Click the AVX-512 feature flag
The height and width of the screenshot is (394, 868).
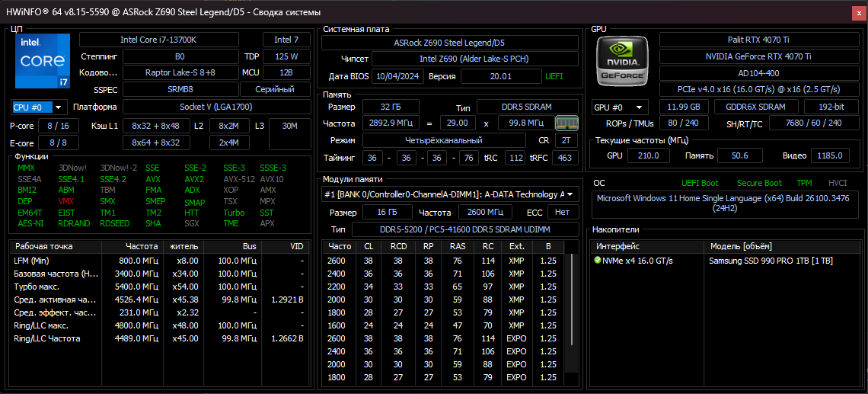click(x=238, y=180)
